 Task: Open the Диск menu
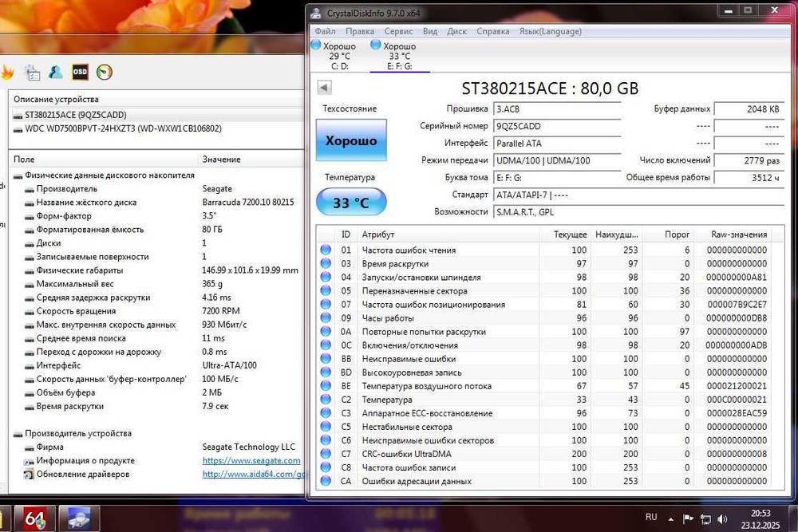456,32
